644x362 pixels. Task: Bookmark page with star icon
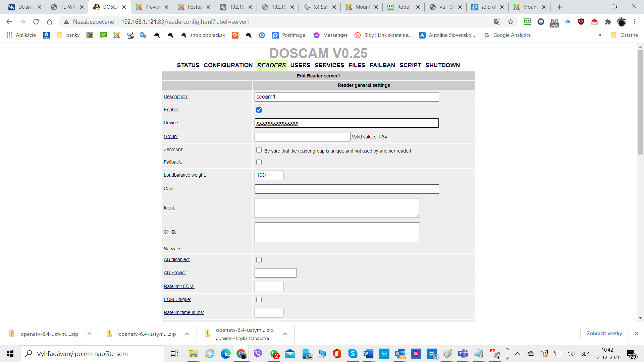[x=511, y=22]
